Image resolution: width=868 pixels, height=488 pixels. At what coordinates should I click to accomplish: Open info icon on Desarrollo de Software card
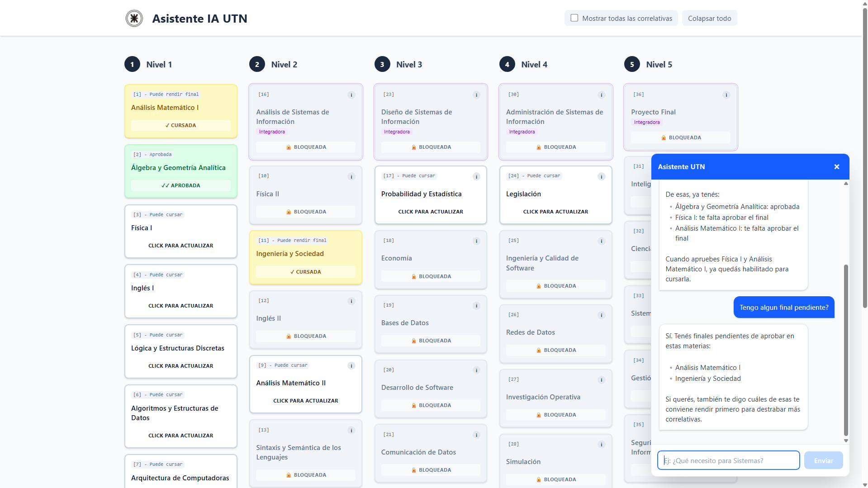coord(476,370)
